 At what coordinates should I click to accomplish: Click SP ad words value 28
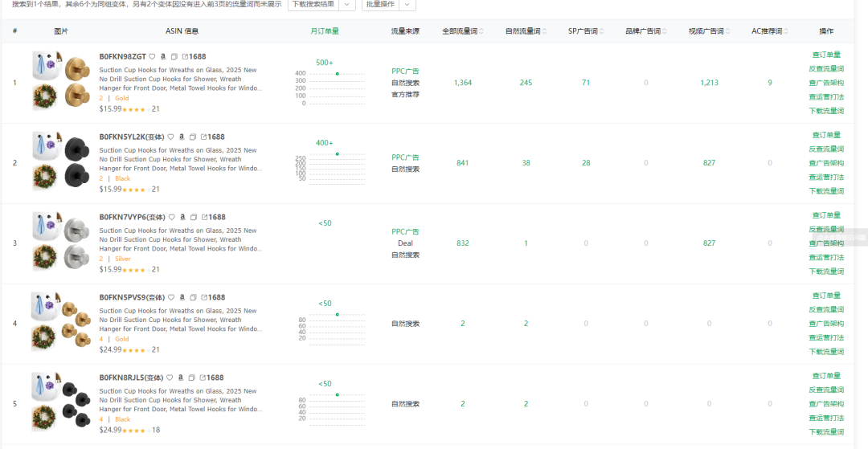pos(586,162)
